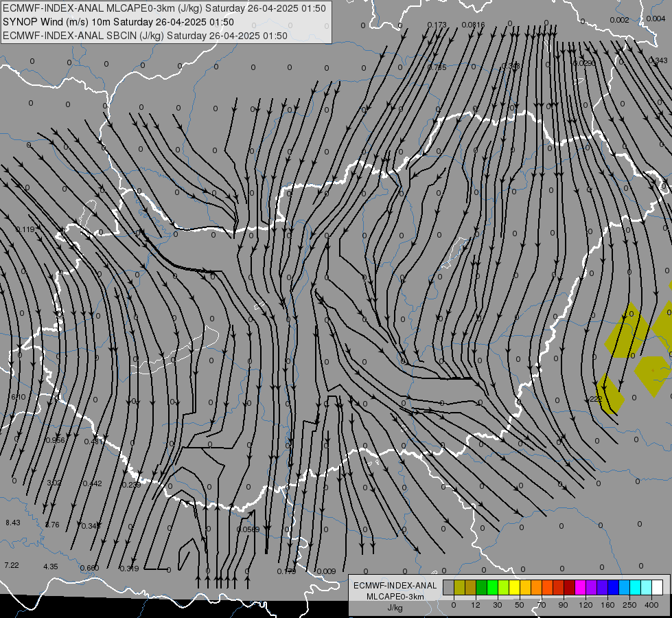This screenshot has height=618, width=672.
Task: Click the map value 0.173
Action: [437, 25]
